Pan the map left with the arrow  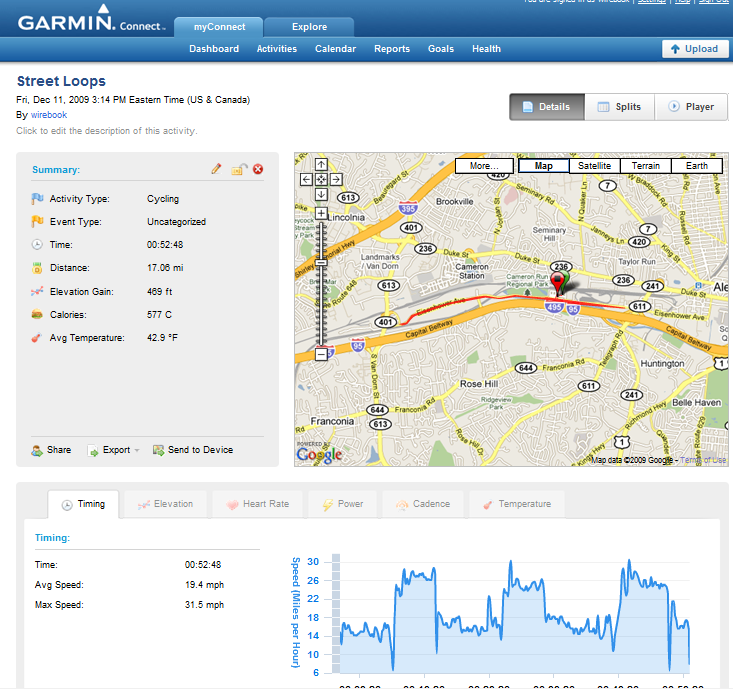coord(306,179)
